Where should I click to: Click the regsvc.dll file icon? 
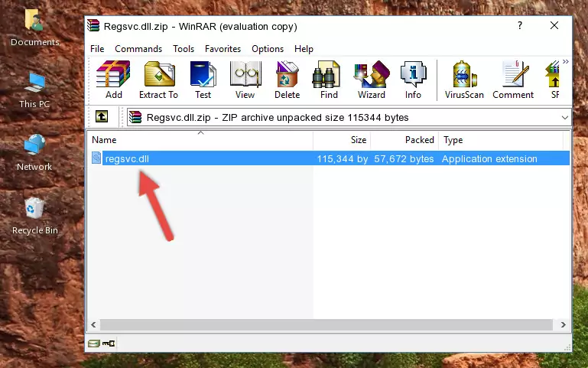tap(96, 158)
